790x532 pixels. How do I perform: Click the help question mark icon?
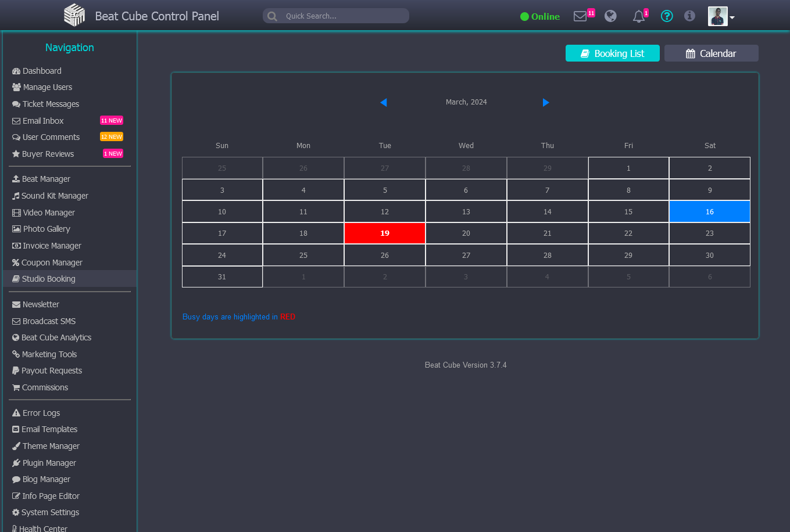[667, 16]
